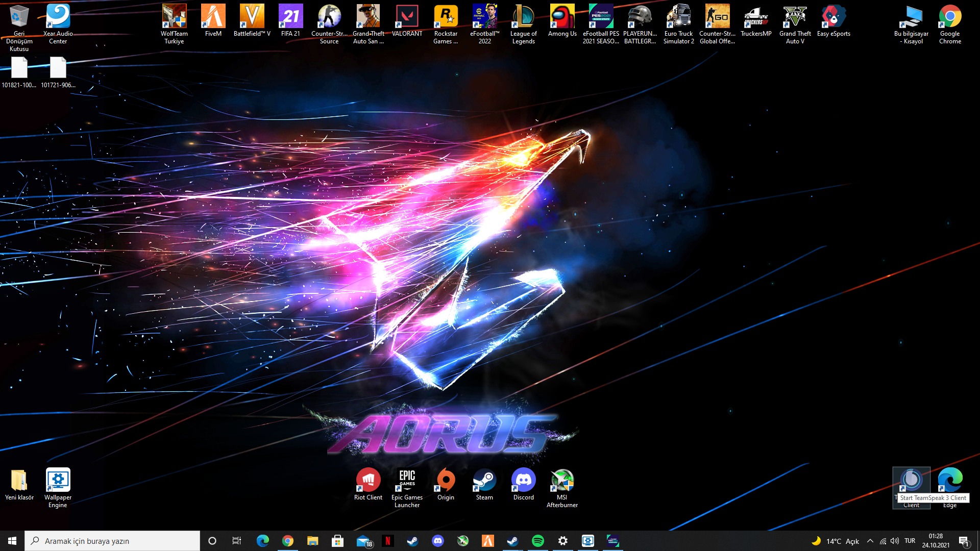Viewport: 980px width, 551px height.
Task: Open the clock showing 01:28
Action: coord(936,541)
